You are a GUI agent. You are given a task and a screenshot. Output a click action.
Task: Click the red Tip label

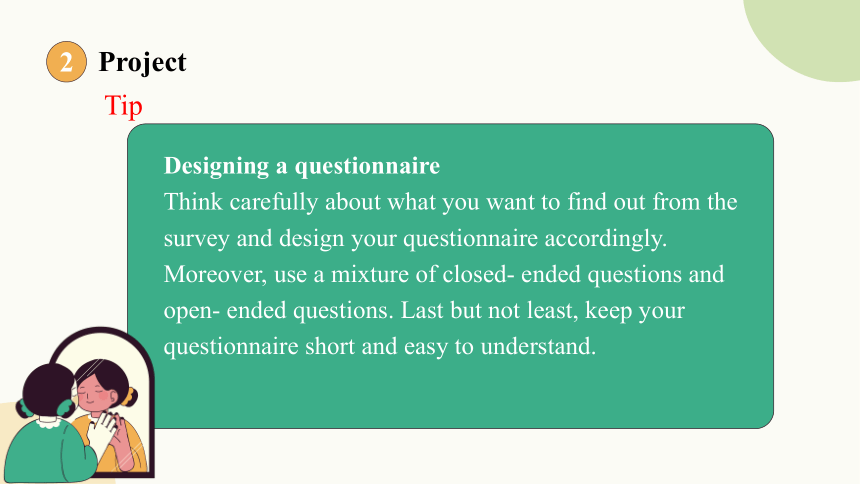point(123,105)
